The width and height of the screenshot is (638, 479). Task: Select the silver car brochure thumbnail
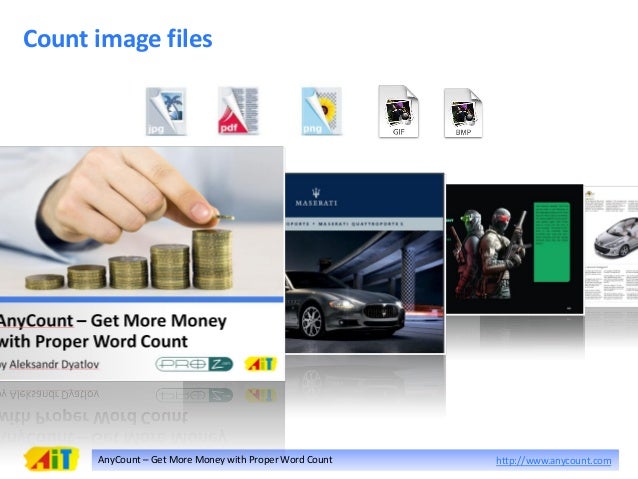611,246
